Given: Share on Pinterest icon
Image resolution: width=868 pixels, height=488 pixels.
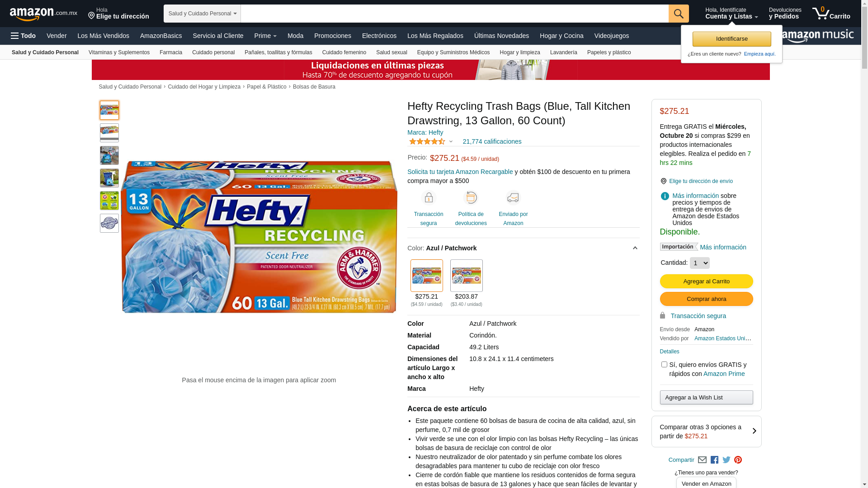Looking at the screenshot, I should (738, 460).
